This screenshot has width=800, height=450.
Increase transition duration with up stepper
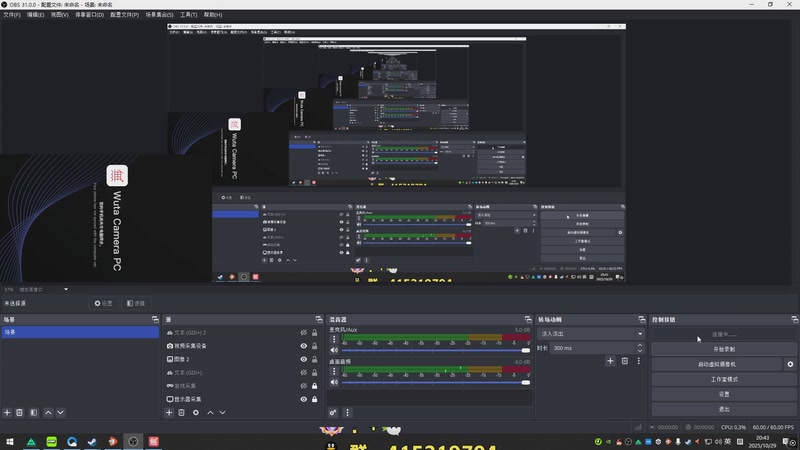pos(640,345)
